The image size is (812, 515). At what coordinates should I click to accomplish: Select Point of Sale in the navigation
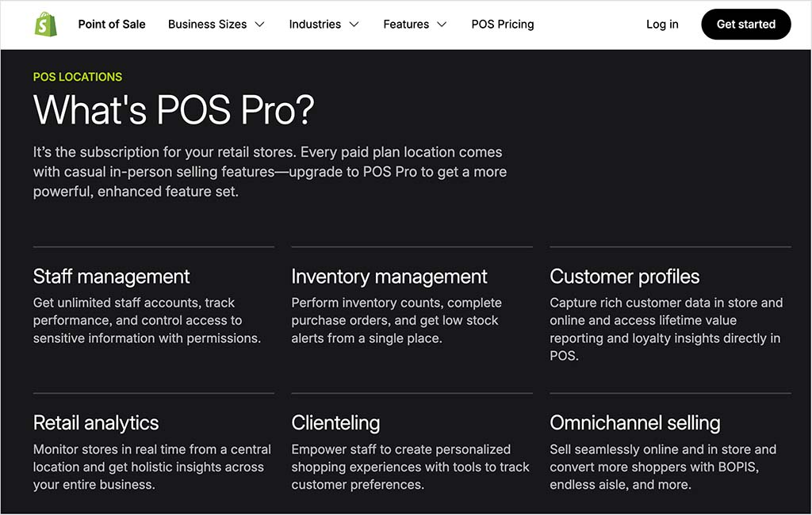[111, 25]
